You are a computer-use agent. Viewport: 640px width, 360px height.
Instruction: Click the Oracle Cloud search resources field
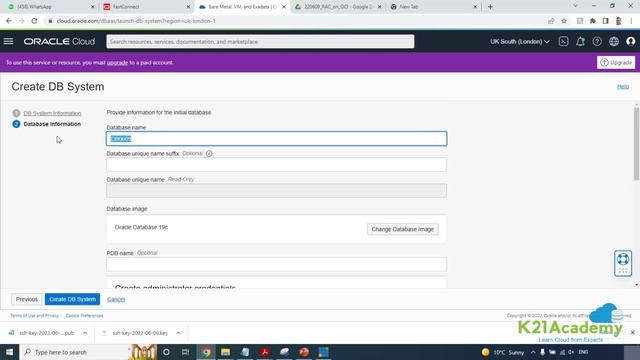point(260,42)
